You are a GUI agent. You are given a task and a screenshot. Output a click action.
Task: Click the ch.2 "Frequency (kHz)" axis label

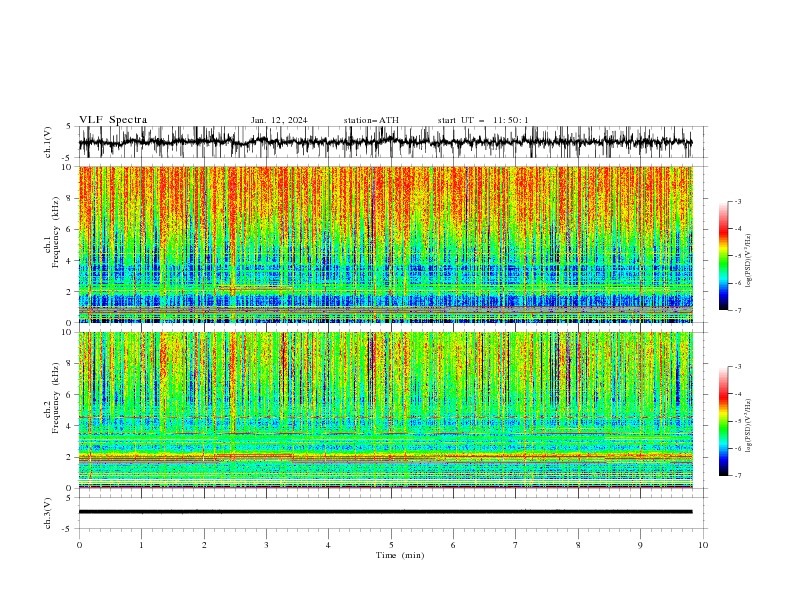point(56,397)
